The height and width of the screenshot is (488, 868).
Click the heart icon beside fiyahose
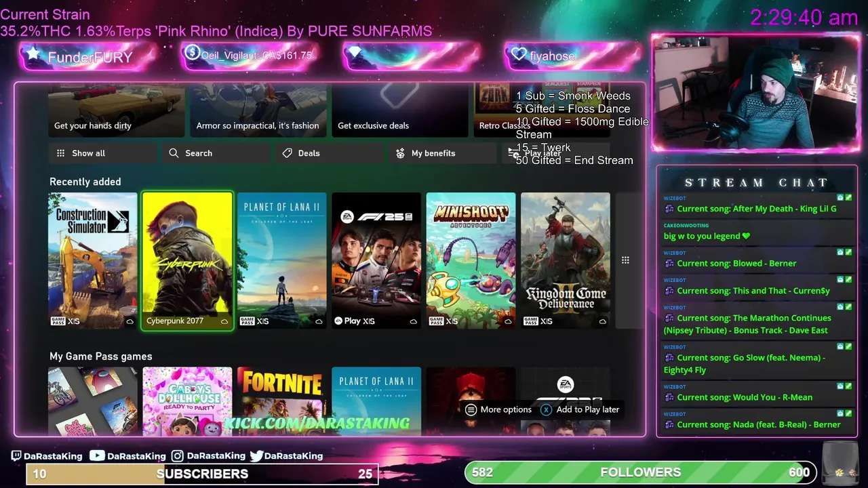point(519,54)
